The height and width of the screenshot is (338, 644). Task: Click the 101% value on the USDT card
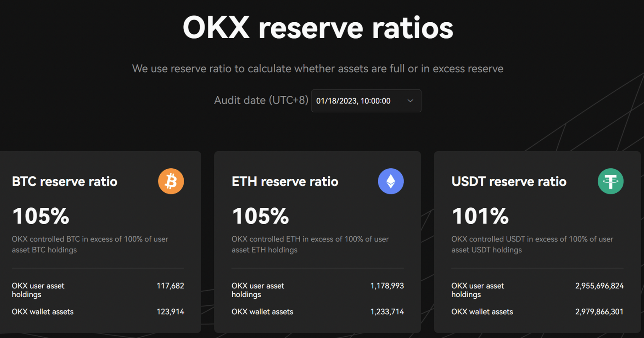[x=480, y=216]
